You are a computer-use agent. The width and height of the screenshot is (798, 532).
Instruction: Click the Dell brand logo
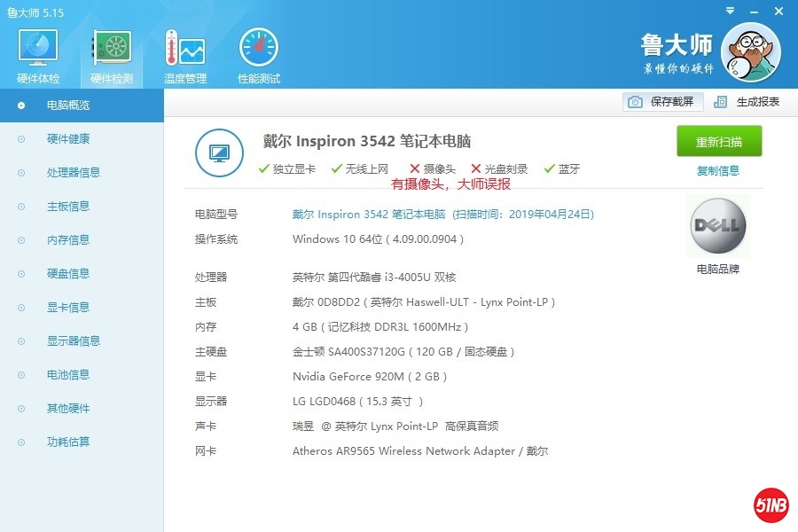pos(718,227)
